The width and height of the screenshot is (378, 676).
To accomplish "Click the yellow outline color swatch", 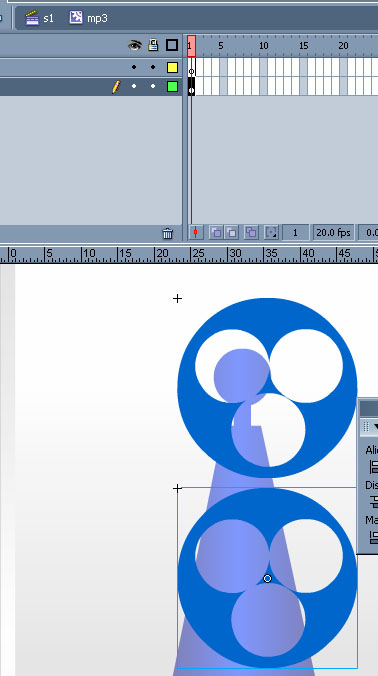I will click(172, 67).
